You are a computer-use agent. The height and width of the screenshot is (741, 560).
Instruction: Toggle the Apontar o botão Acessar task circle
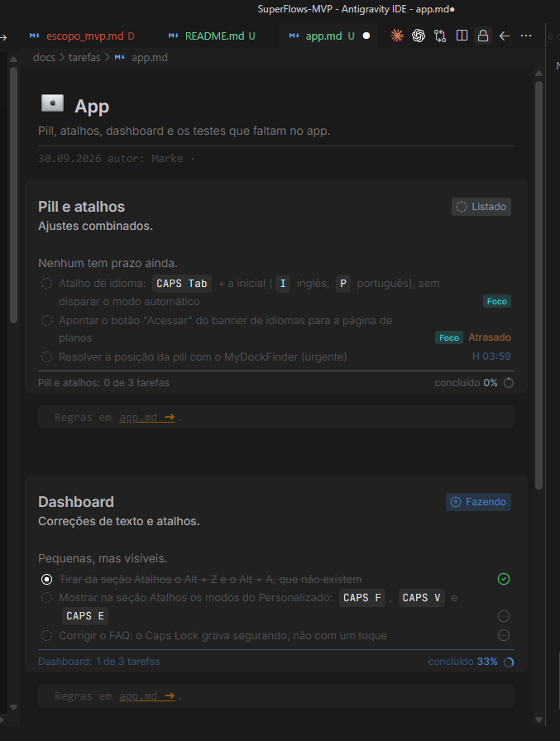pos(46,320)
